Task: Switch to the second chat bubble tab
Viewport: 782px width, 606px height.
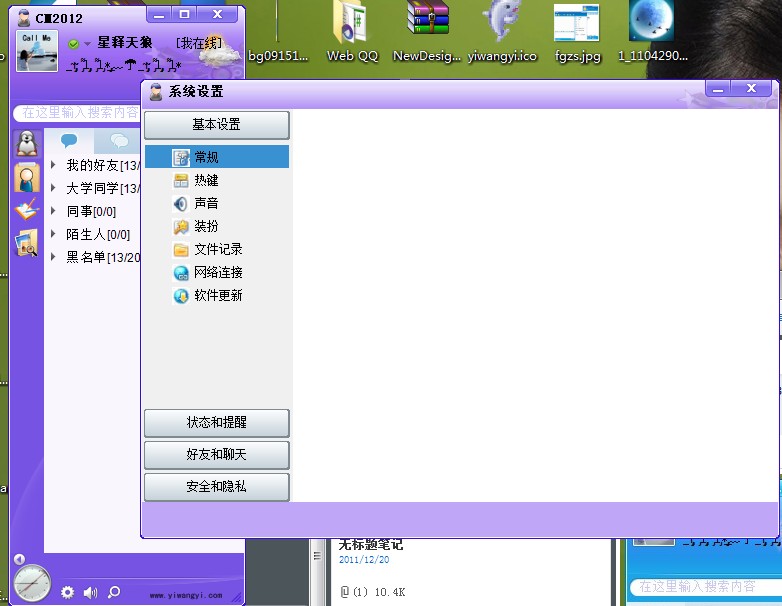Action: [x=119, y=141]
